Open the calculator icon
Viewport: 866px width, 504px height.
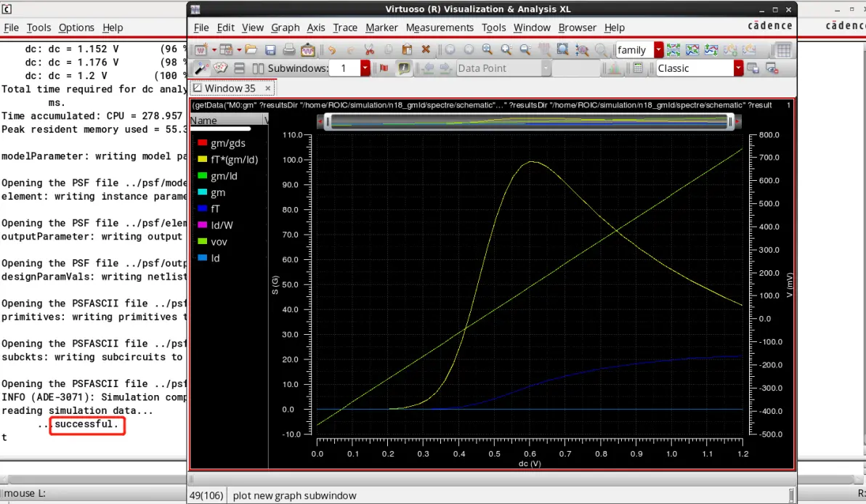[x=638, y=68]
